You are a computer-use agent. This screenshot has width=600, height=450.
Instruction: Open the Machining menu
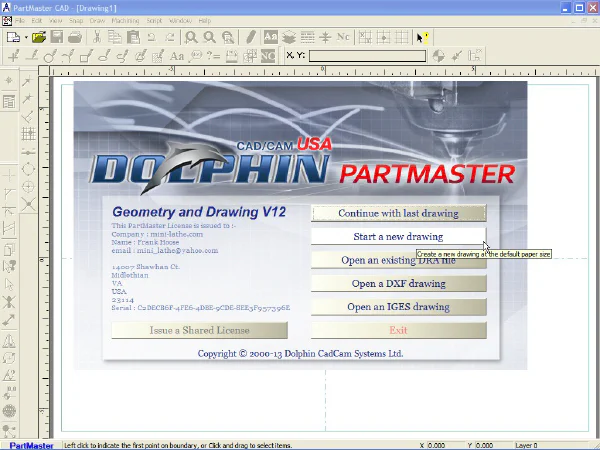pos(125,21)
